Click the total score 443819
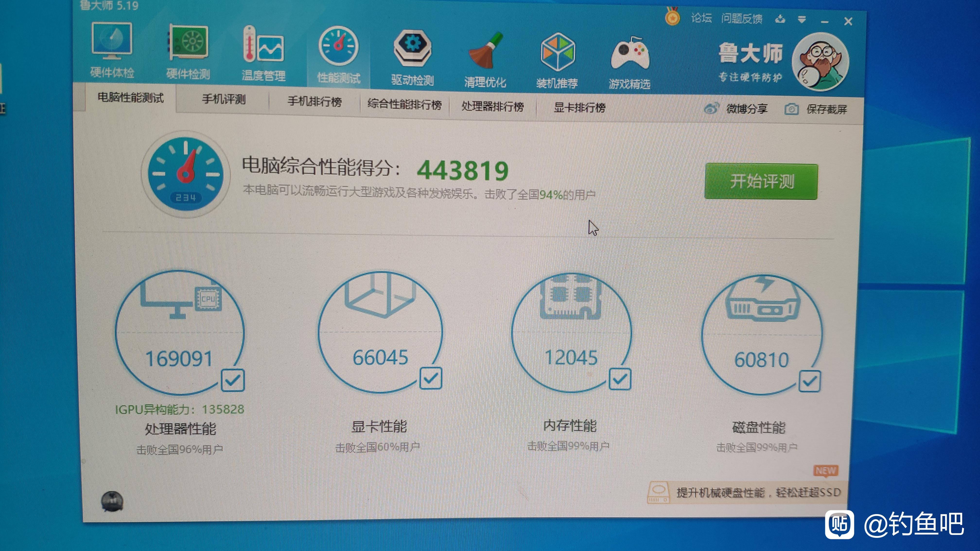 coord(463,171)
